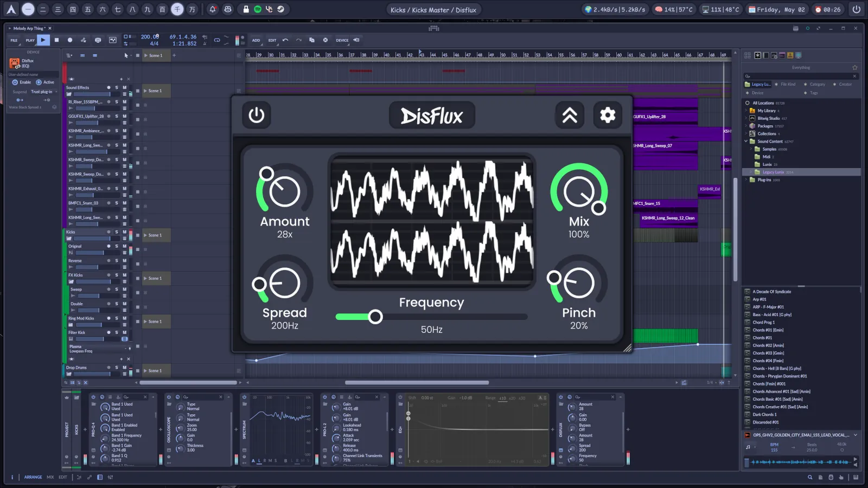868x488 pixels.
Task: Switch to the MIX view tab
Action: (x=50, y=477)
